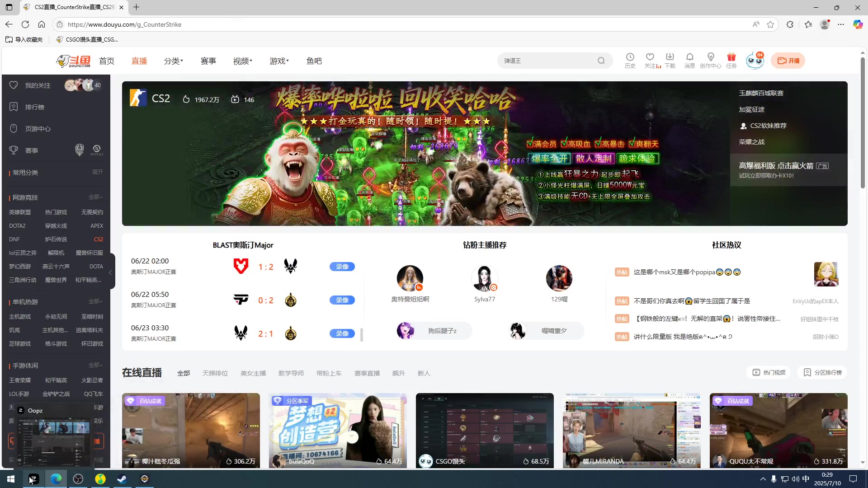Open the QUQU太不常规 stream thumbnail
Screen dimensions: 868x488
(778, 430)
